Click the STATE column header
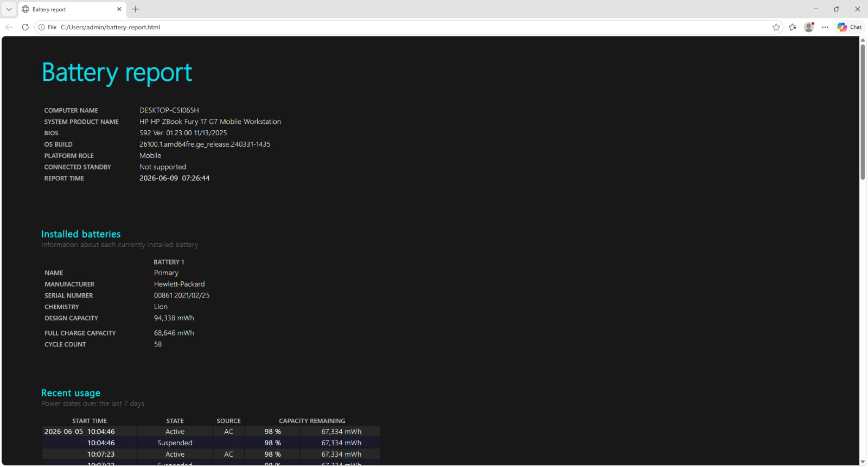868x467 pixels. point(175,421)
